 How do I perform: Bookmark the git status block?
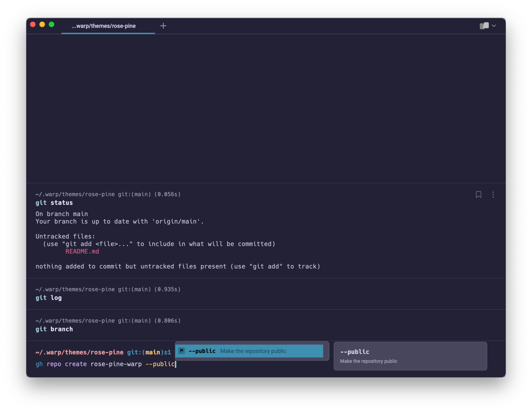[x=478, y=194]
